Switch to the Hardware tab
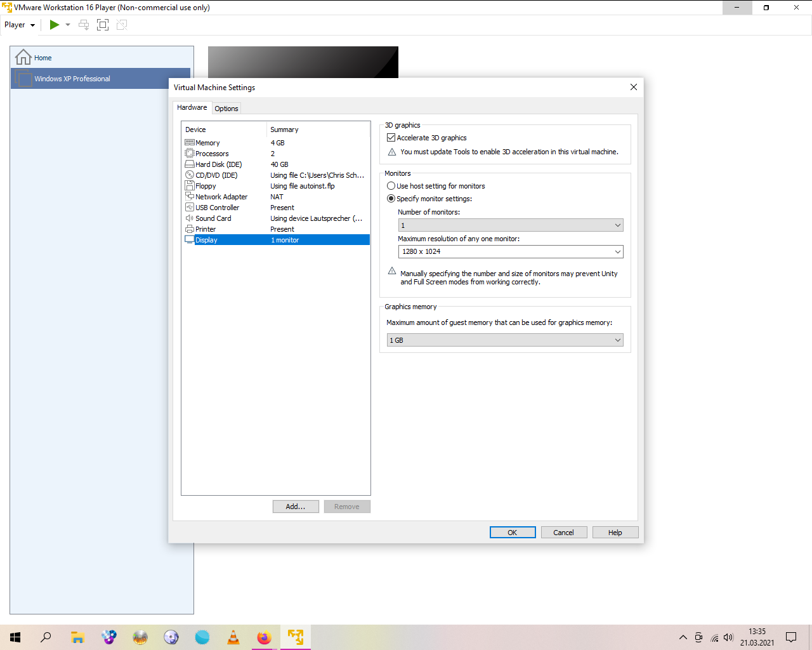Image resolution: width=812 pixels, height=650 pixels. point(192,108)
